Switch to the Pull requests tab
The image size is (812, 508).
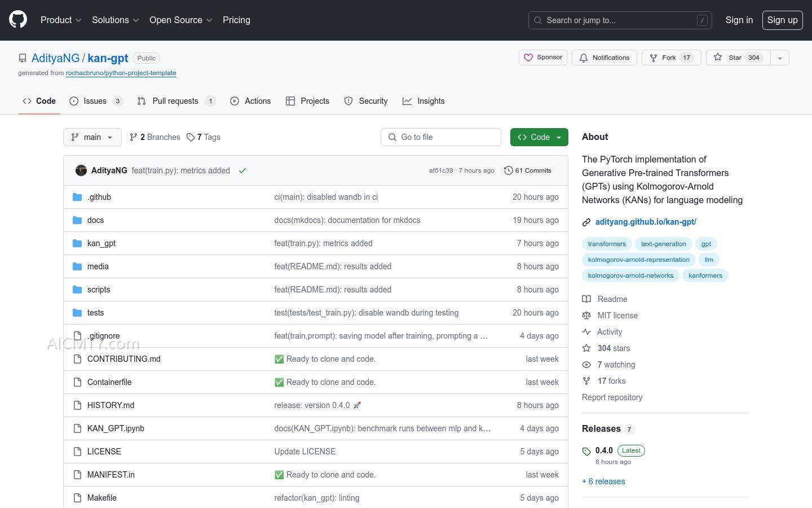[175, 101]
